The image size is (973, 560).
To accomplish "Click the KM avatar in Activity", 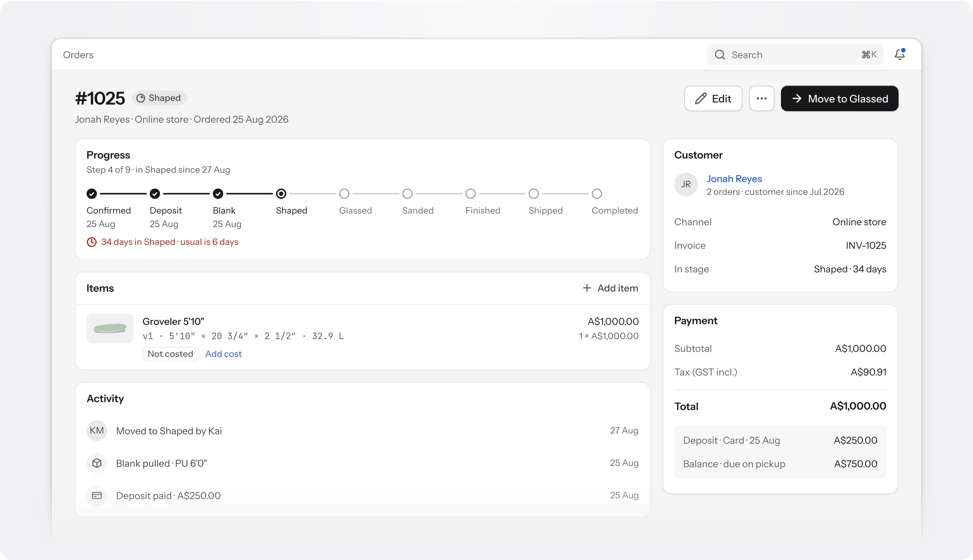I will (97, 431).
